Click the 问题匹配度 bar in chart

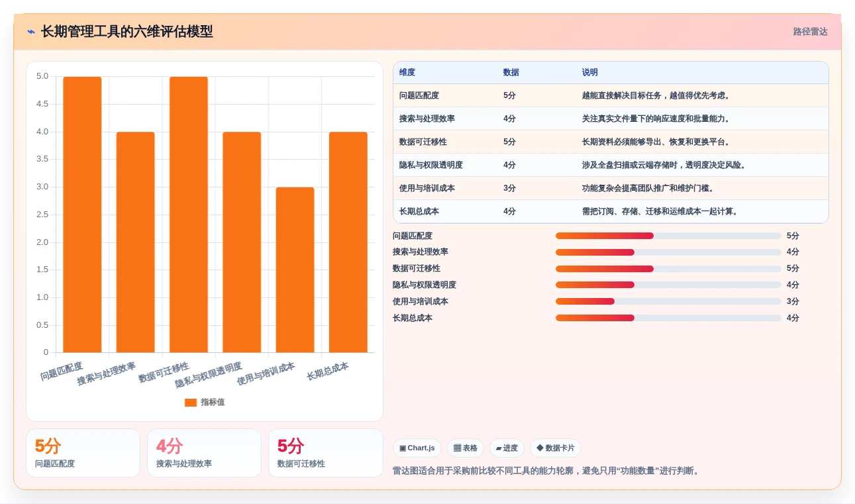coord(82,215)
